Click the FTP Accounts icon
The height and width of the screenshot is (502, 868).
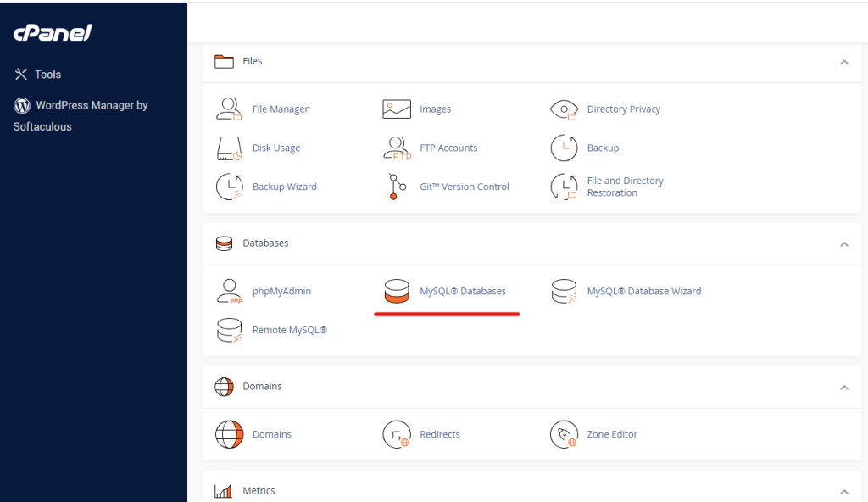[397, 148]
